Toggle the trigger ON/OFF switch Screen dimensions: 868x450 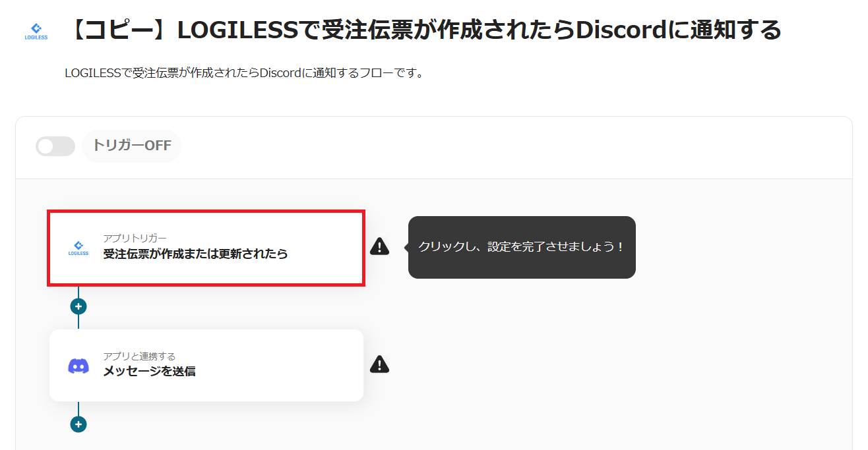[55, 146]
